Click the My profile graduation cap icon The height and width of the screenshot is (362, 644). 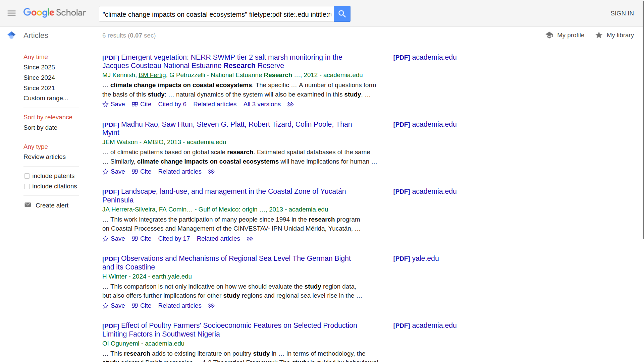click(549, 35)
